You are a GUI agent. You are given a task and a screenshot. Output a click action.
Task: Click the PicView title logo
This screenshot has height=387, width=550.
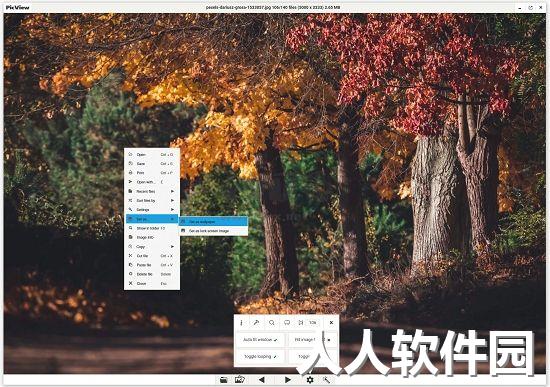(18, 7)
